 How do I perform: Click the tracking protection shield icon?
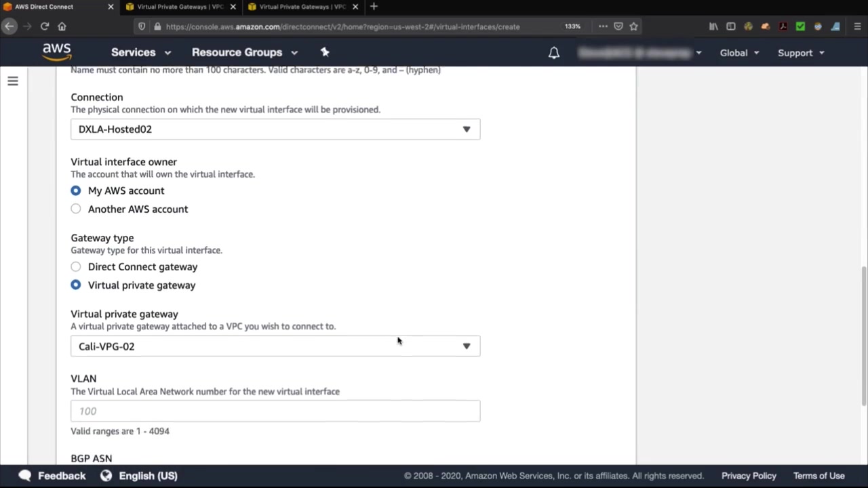[142, 26]
